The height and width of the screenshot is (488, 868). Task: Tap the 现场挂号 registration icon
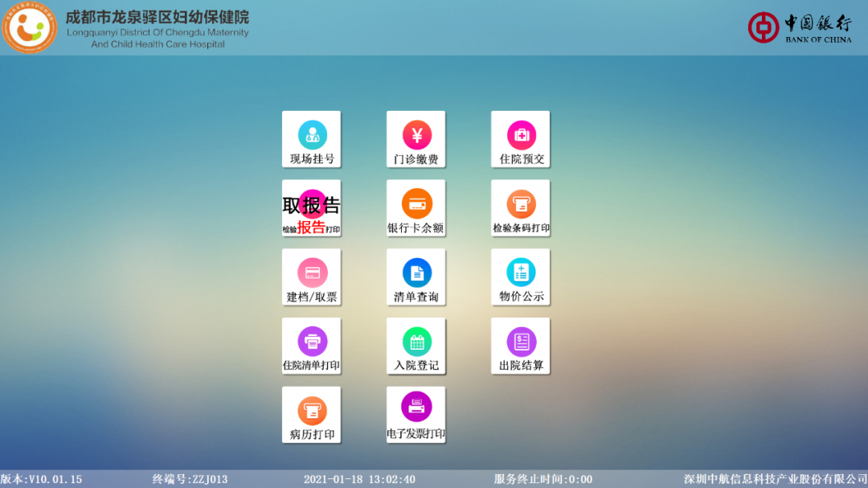(312, 135)
